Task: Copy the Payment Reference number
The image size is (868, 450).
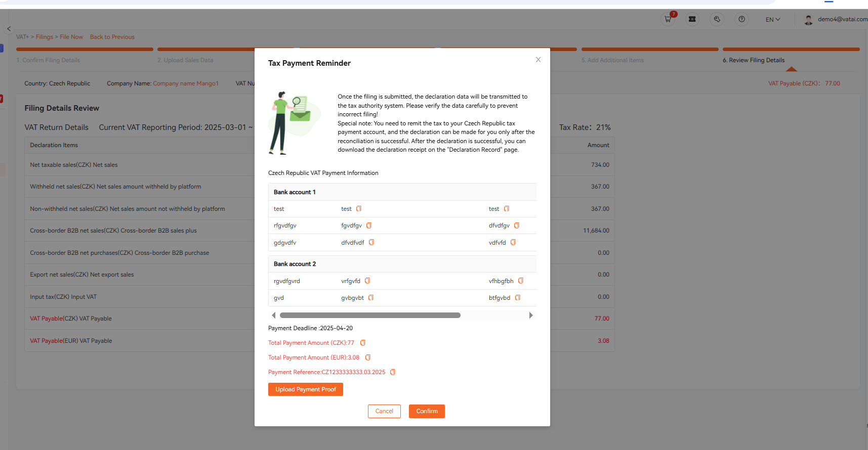Action: (x=393, y=372)
